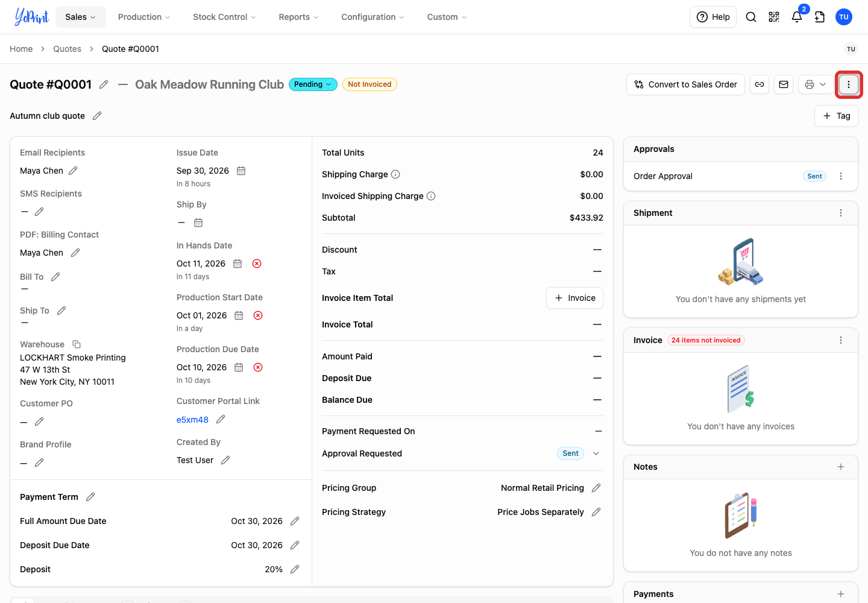This screenshot has width=868, height=603.
Task: Open Issue Date calendar picker
Action: [241, 171]
